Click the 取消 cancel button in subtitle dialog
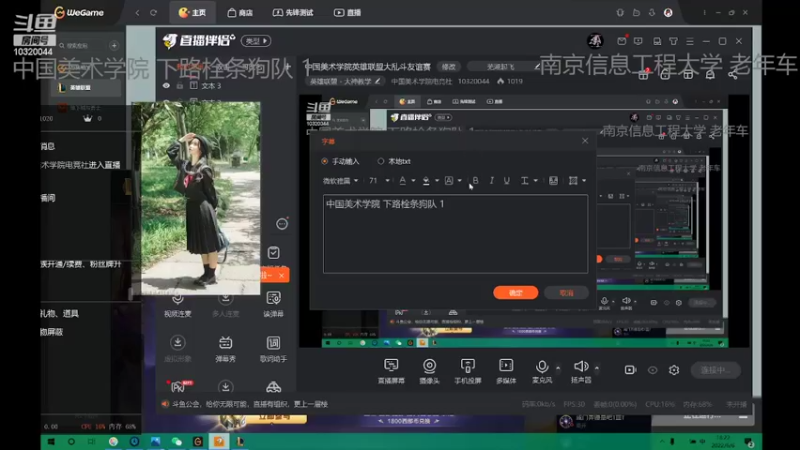 click(x=566, y=293)
